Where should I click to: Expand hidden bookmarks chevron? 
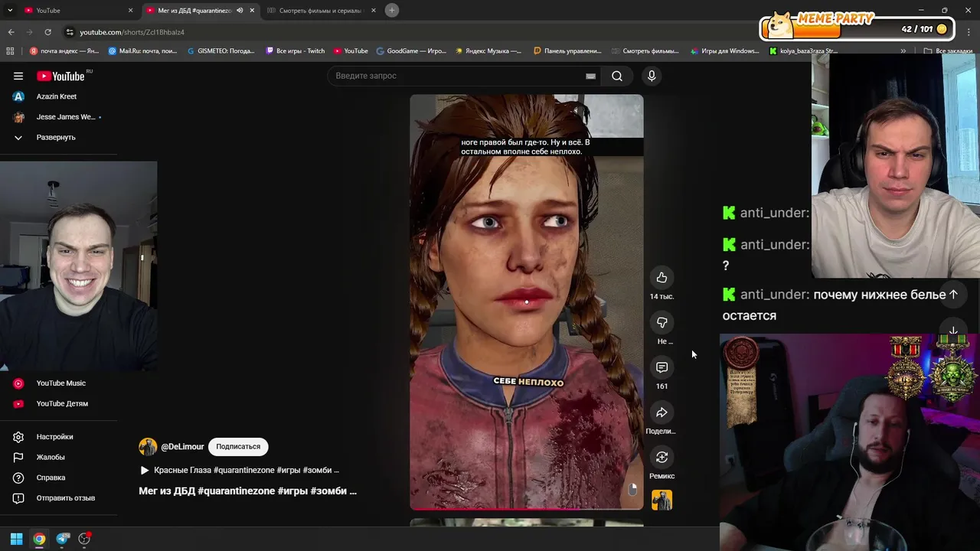903,51
